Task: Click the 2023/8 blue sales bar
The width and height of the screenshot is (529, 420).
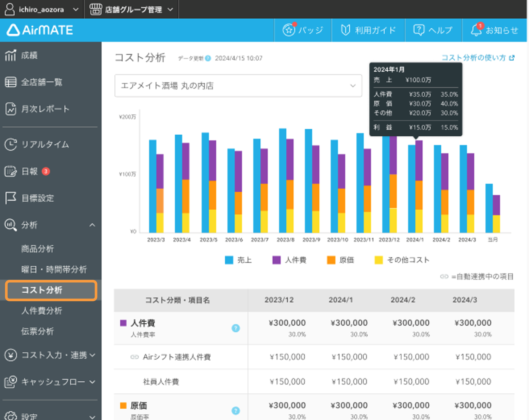Action: (283, 180)
